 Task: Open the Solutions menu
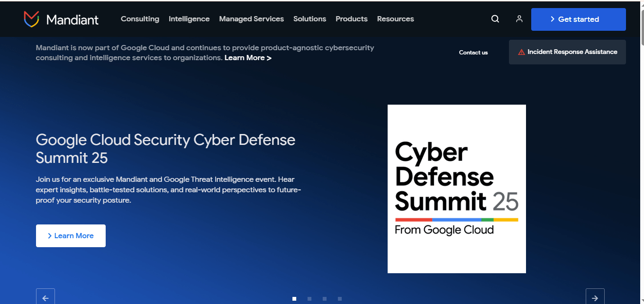(x=309, y=19)
